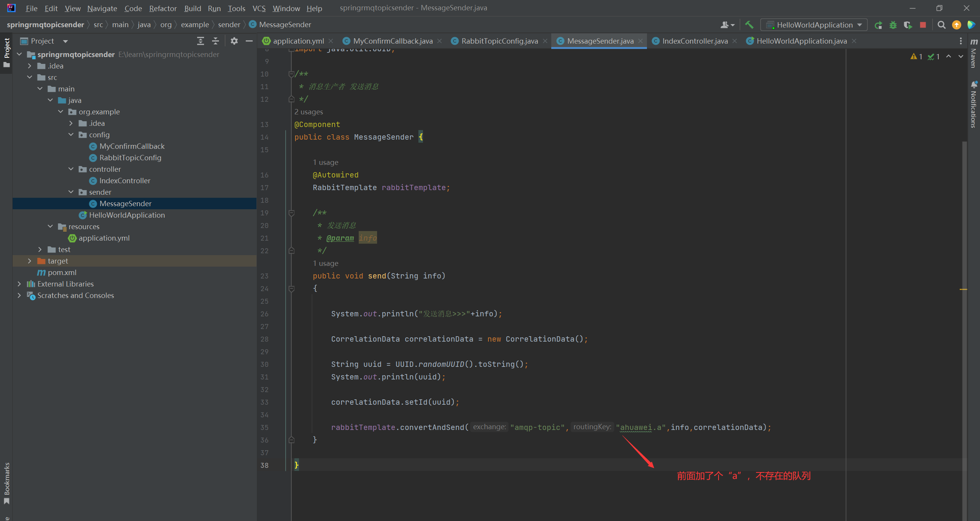Rerun HelloWorldApplication with the rerun icon
This screenshot has width=980, height=521.
coord(878,25)
